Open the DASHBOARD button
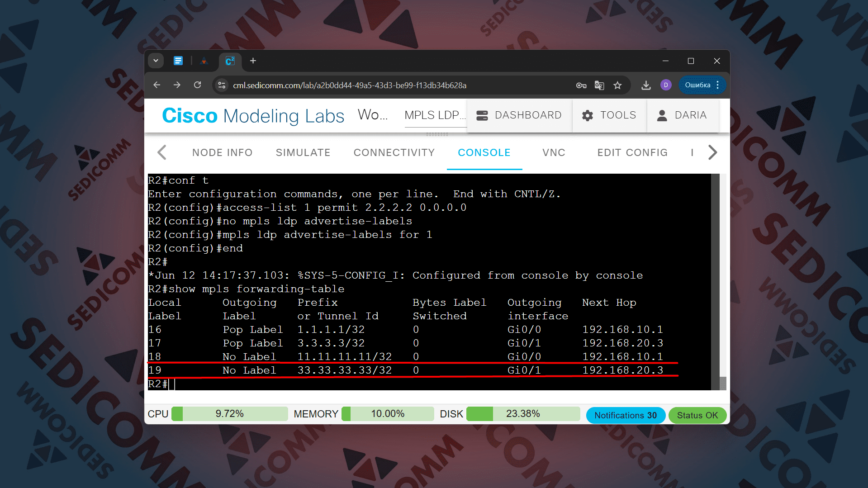Image resolution: width=868 pixels, height=488 pixels. [x=519, y=115]
